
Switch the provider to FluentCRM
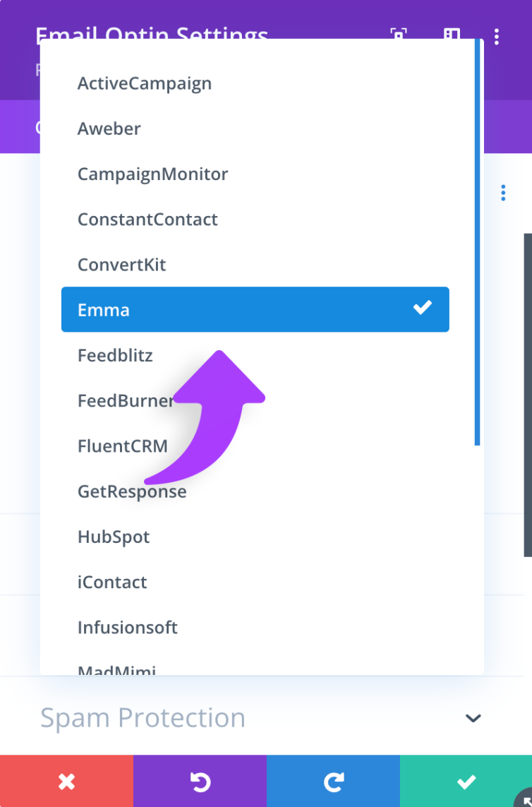(123, 446)
